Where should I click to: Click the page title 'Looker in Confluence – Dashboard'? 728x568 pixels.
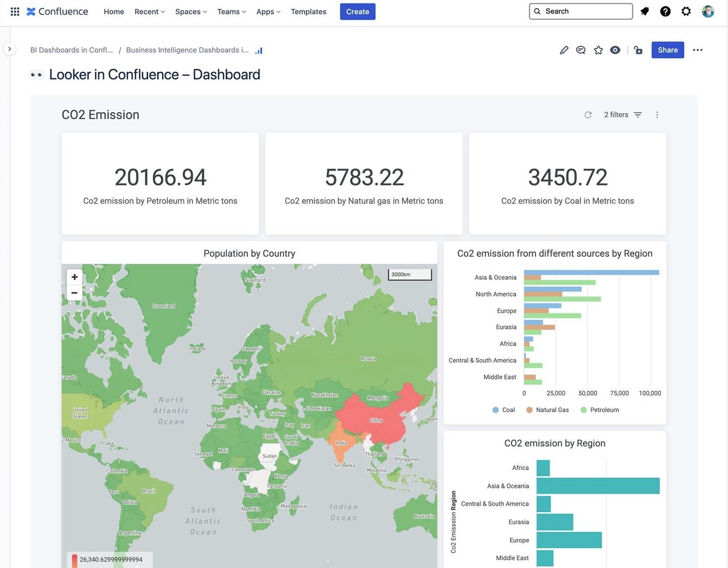[155, 75]
